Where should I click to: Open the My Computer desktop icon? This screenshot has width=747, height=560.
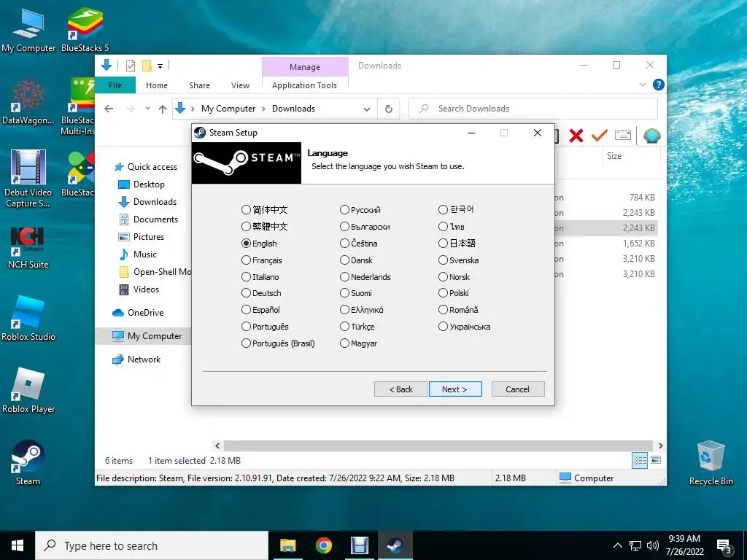pyautogui.click(x=28, y=30)
